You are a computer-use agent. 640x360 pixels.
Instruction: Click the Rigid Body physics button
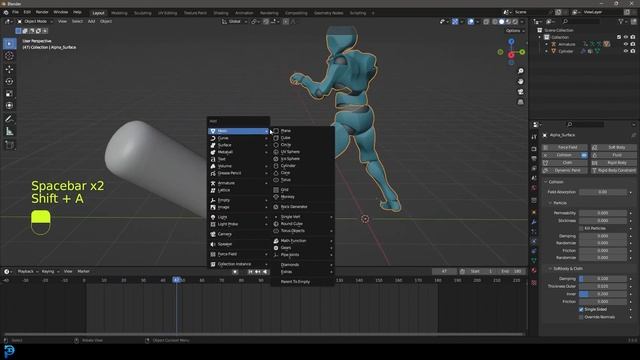pos(614,162)
